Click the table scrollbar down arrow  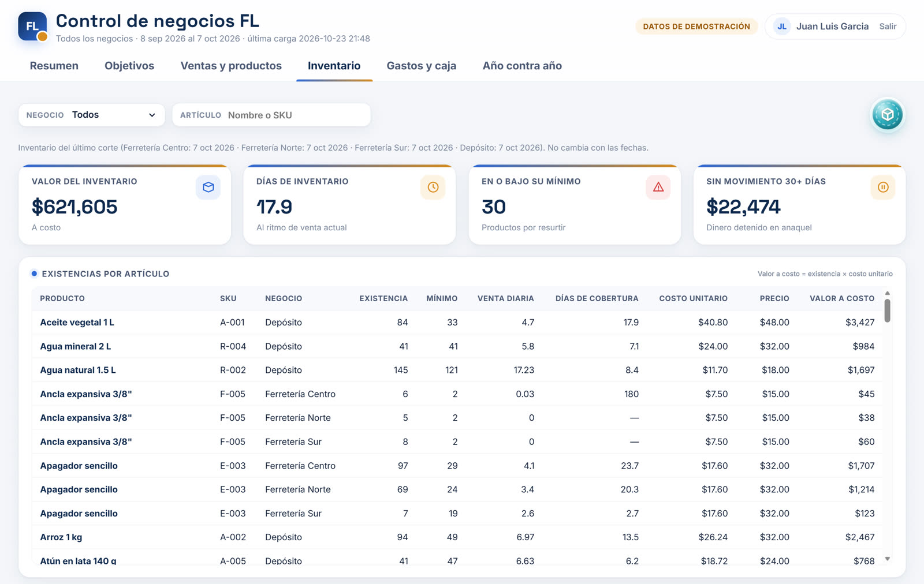coord(888,559)
